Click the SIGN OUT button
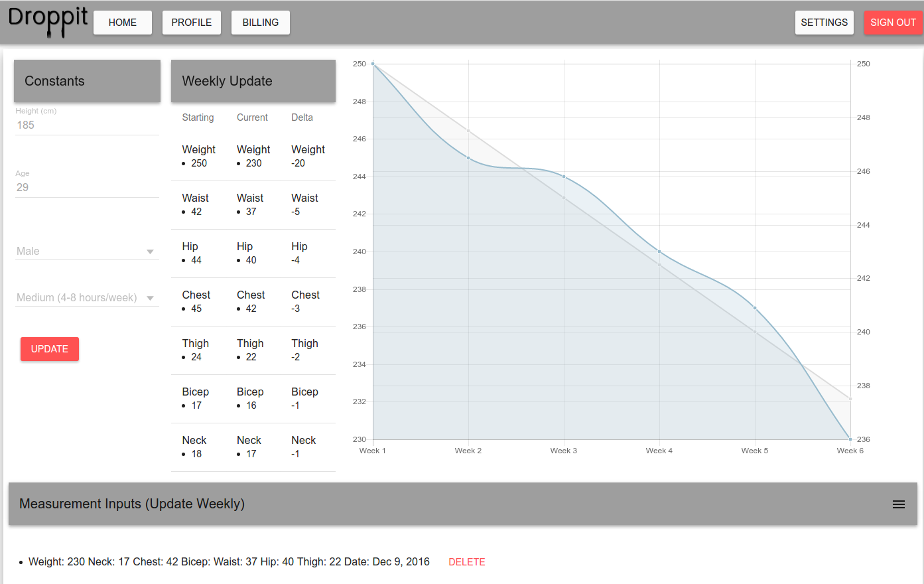Viewport: 924px width, 584px height. pyautogui.click(x=893, y=23)
